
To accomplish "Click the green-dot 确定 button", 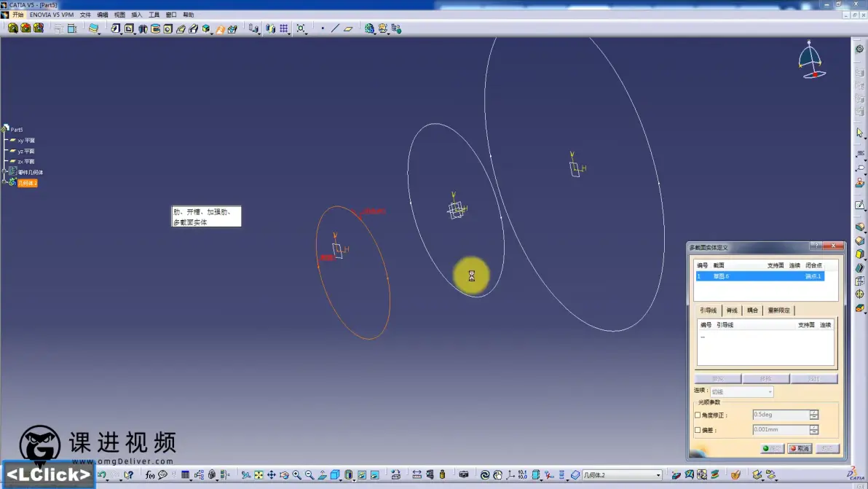I will (x=772, y=449).
